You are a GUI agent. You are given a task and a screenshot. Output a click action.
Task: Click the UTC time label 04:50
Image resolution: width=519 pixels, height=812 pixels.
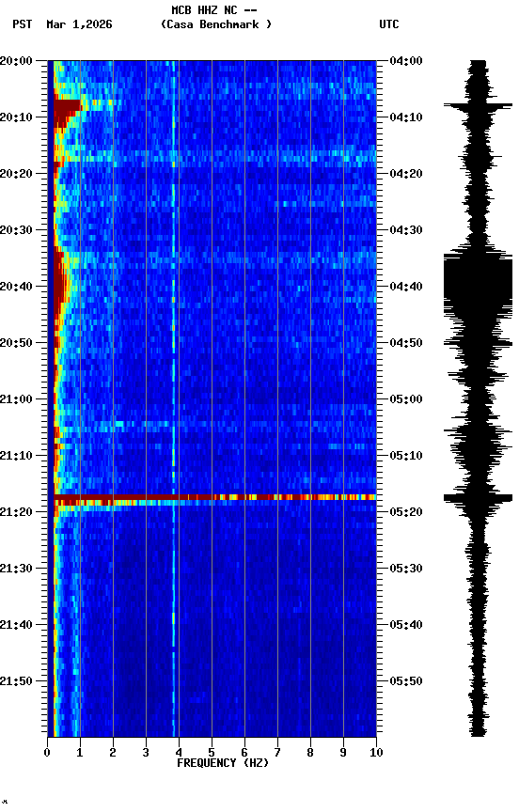(x=406, y=343)
